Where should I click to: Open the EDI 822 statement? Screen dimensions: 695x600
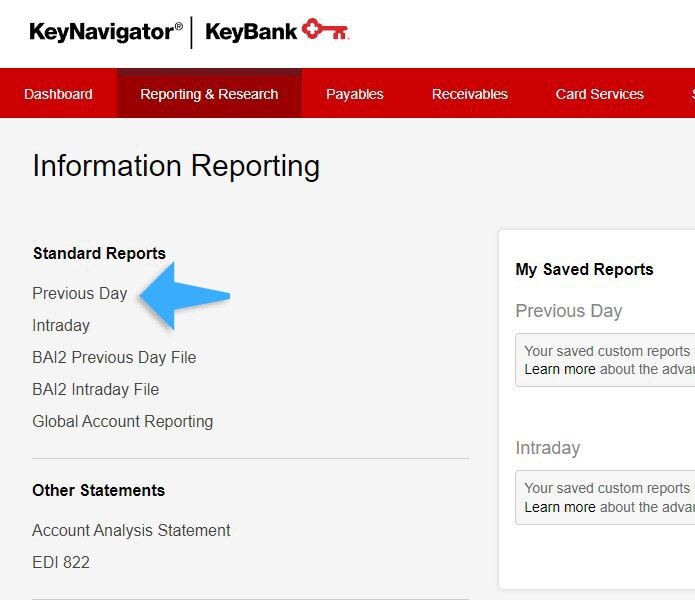61,563
